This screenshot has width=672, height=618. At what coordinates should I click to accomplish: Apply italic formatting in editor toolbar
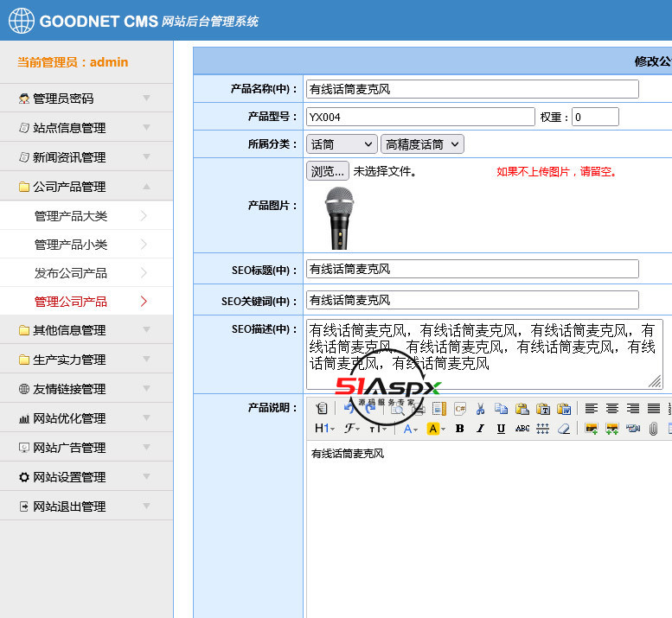point(480,429)
